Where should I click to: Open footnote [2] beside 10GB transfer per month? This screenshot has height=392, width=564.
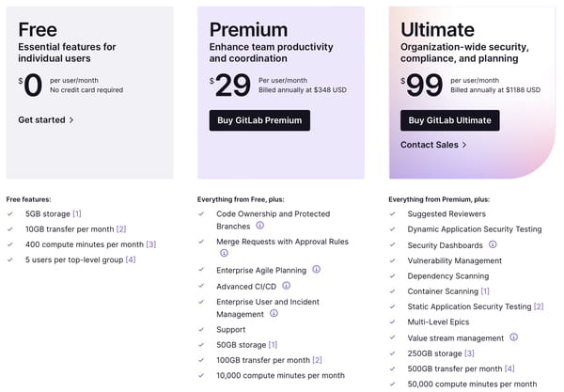tap(121, 229)
